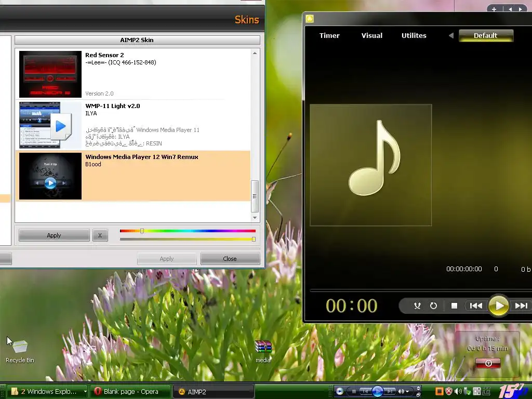The width and height of the screenshot is (532, 399).
Task: Click the skin list scroll down arrow
Action: (255, 218)
